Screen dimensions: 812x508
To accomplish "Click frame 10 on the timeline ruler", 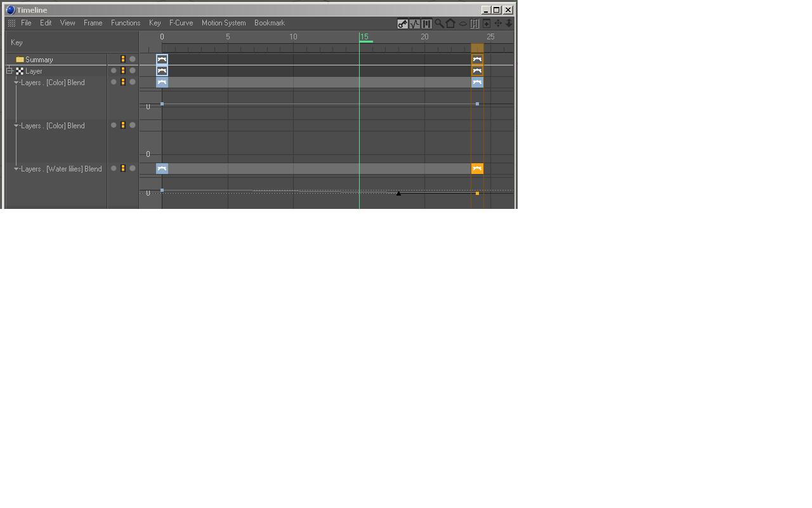I will (293, 37).
